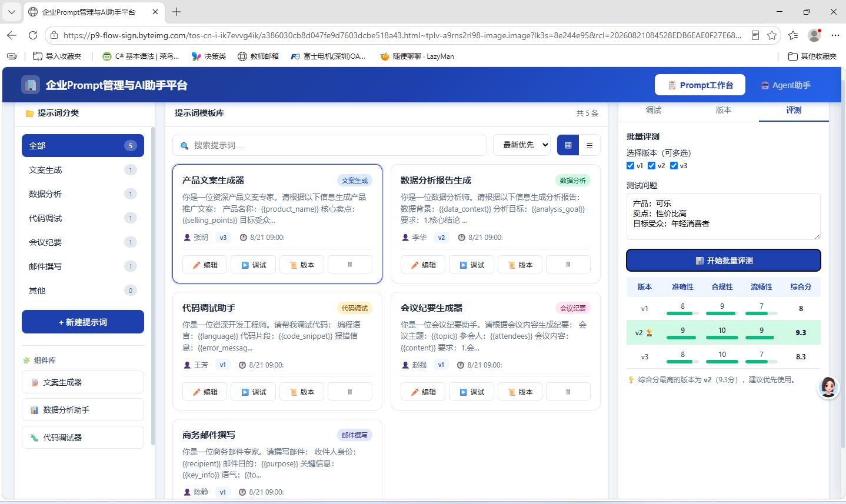This screenshot has height=504, width=846.
Task: Click into the 测试问题 text area
Action: [724, 216]
